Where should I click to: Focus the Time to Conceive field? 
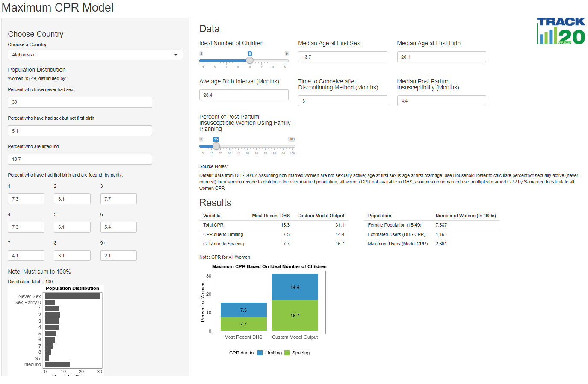tap(343, 101)
